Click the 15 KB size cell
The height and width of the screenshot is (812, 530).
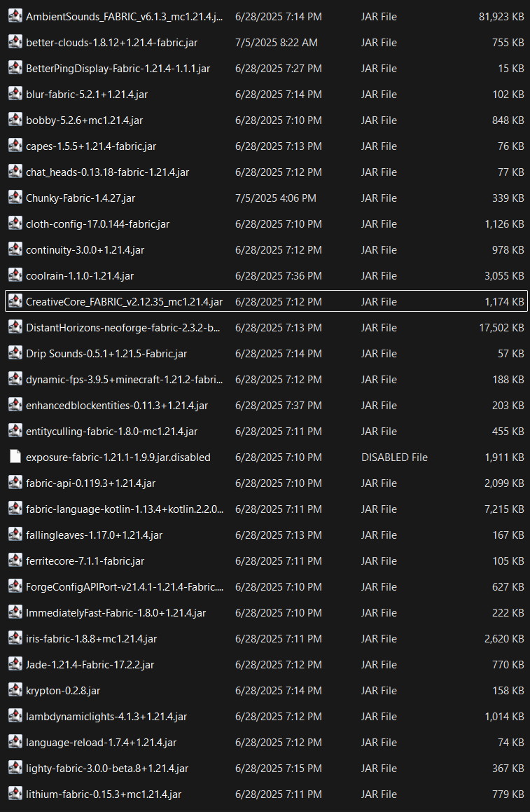click(x=511, y=69)
